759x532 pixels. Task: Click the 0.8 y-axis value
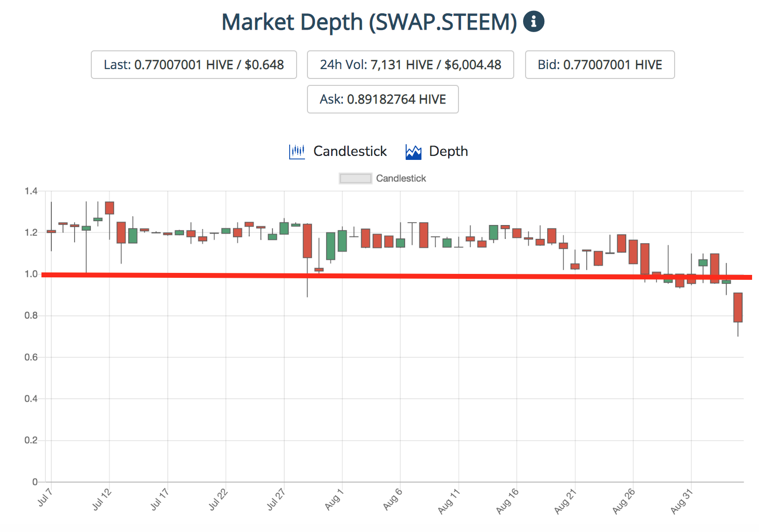tap(31, 315)
